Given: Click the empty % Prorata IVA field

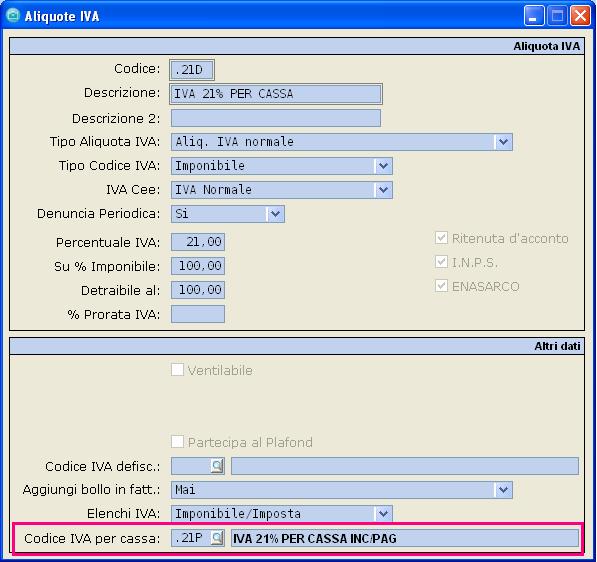Looking at the screenshot, I should 198,314.
